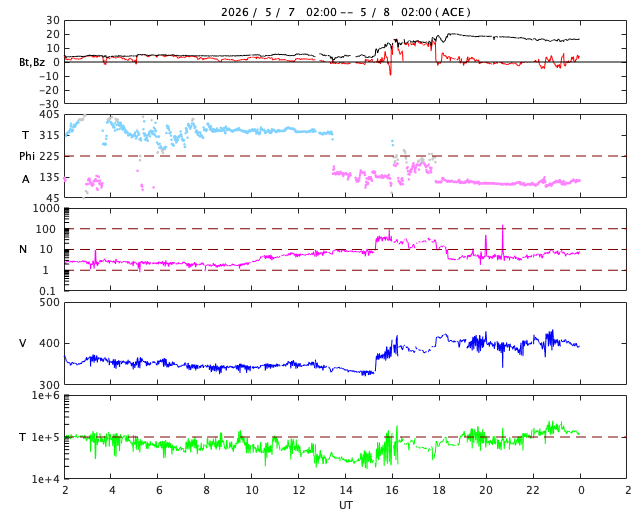Click the '16' hour tick on UT axis
640x512 pixels.
393,490
